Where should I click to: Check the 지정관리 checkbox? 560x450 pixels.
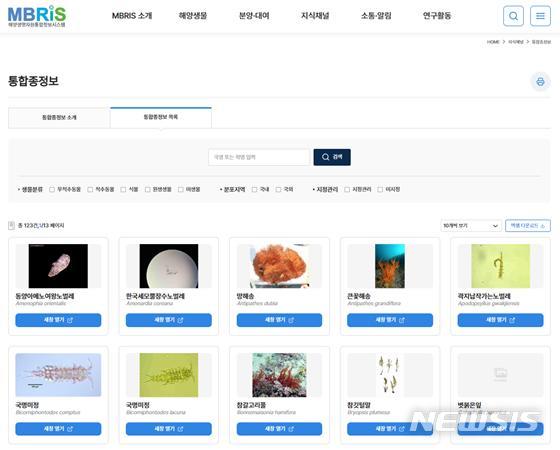click(347, 189)
